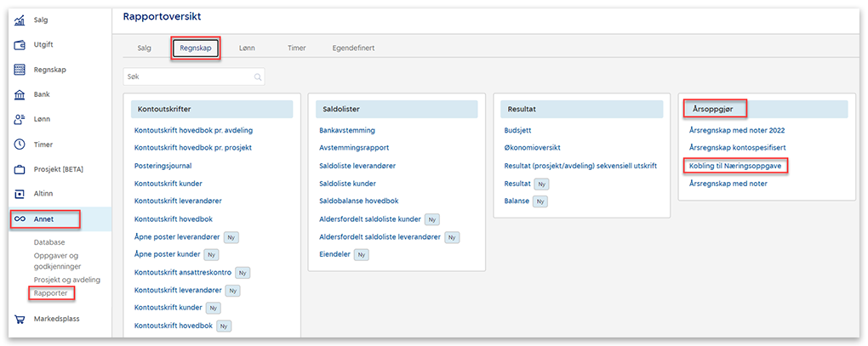Open the Regnskap calculator icon in sidebar
Image resolution: width=868 pixels, height=346 pixels.
20,70
